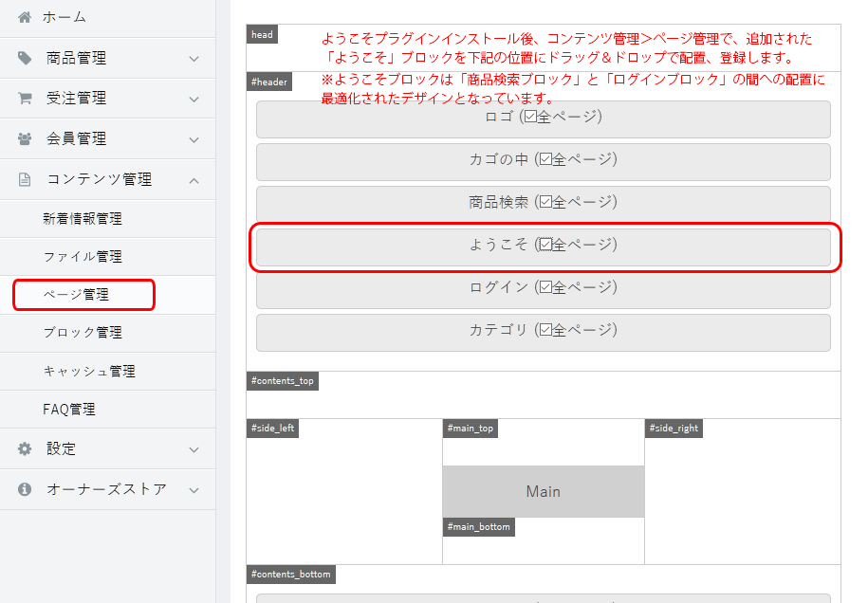
Task: Click the #side_left region label
Action: pos(272,429)
